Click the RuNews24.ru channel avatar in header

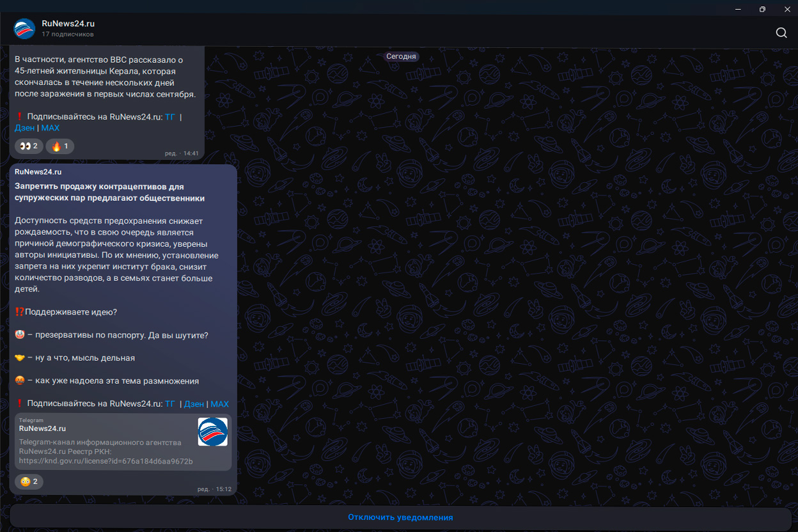pos(24,29)
